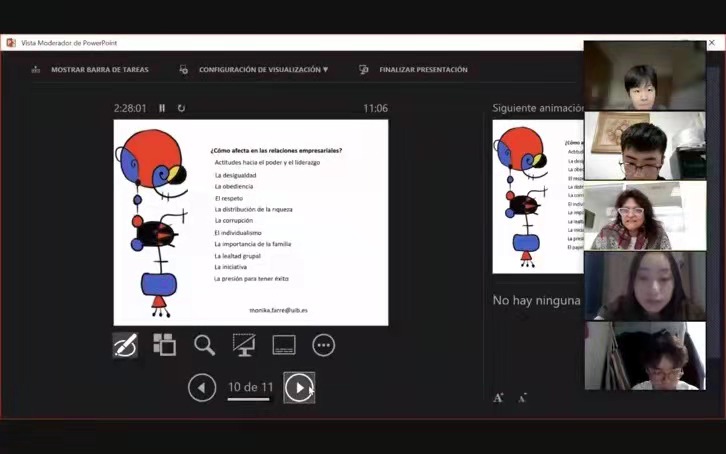Toggle black screen for the slide show
The width and height of the screenshot is (726, 454).
244,345
